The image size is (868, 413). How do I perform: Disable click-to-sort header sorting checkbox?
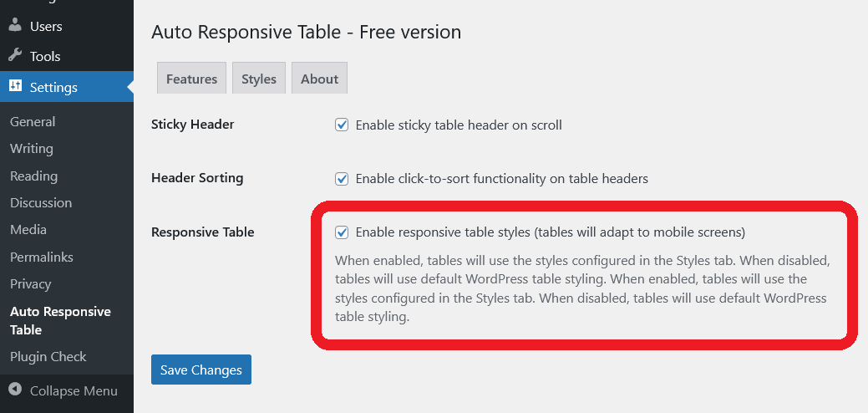(342, 179)
